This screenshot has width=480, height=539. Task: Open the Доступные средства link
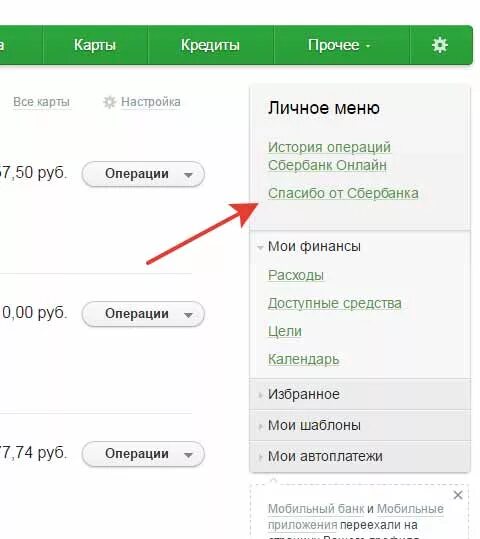coord(335,303)
